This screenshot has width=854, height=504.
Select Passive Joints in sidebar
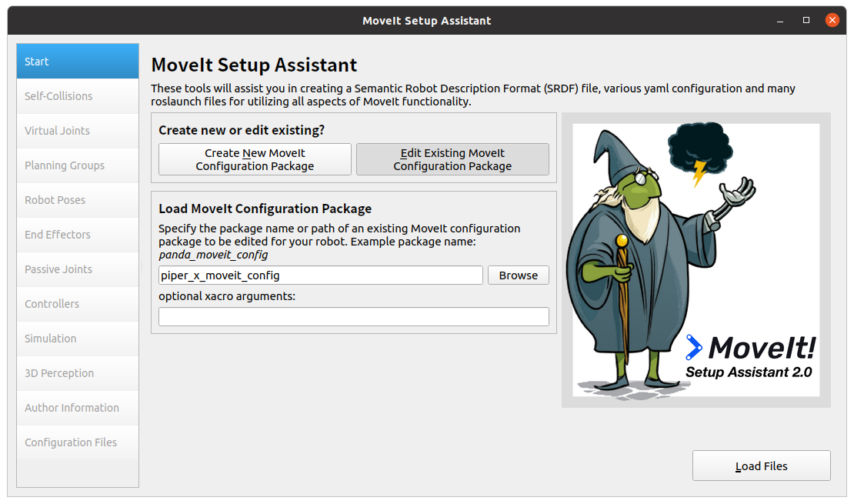coord(78,269)
